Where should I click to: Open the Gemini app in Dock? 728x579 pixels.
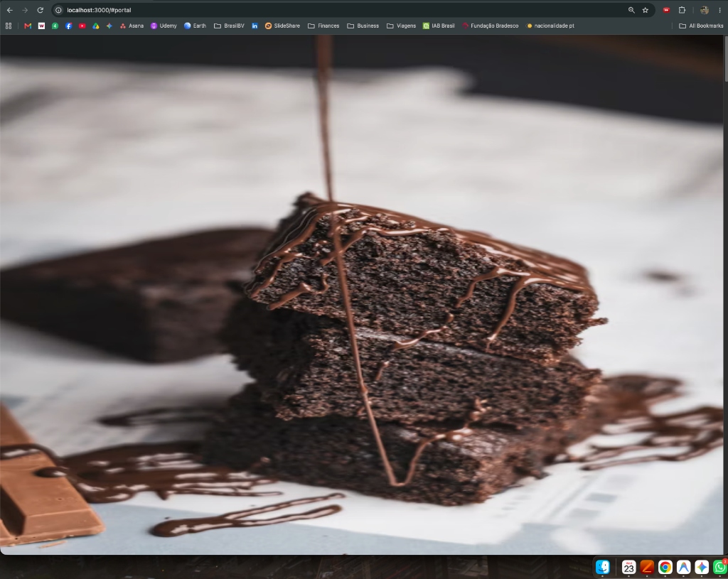tap(702, 567)
